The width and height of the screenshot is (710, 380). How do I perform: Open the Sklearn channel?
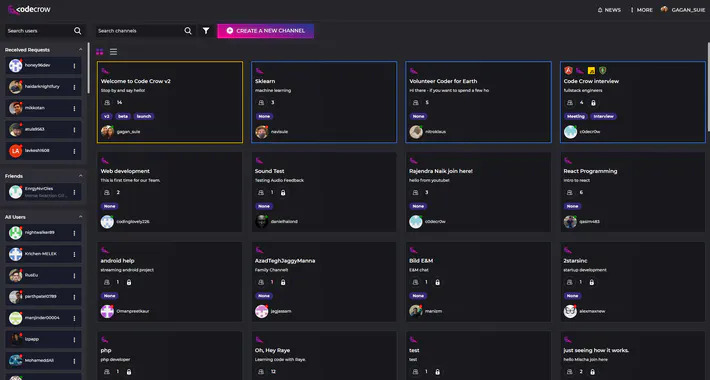point(324,102)
